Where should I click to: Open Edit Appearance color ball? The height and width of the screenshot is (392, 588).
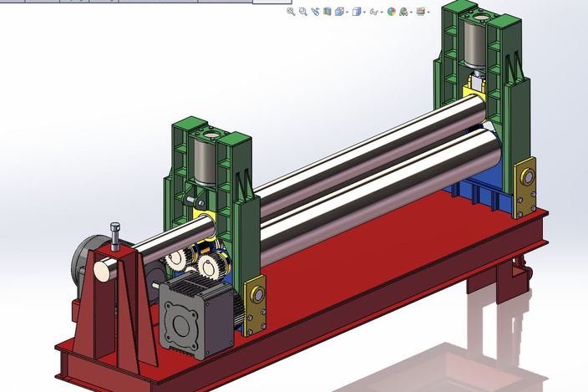tap(391, 12)
